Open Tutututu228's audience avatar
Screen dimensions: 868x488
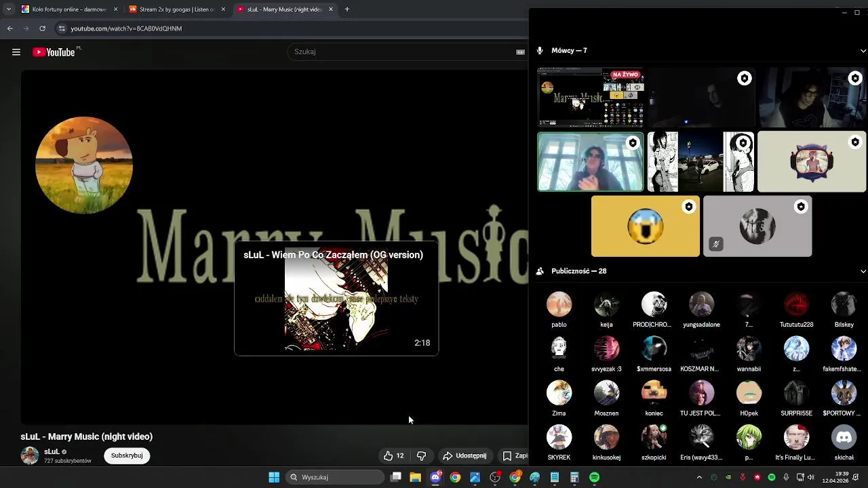(796, 305)
